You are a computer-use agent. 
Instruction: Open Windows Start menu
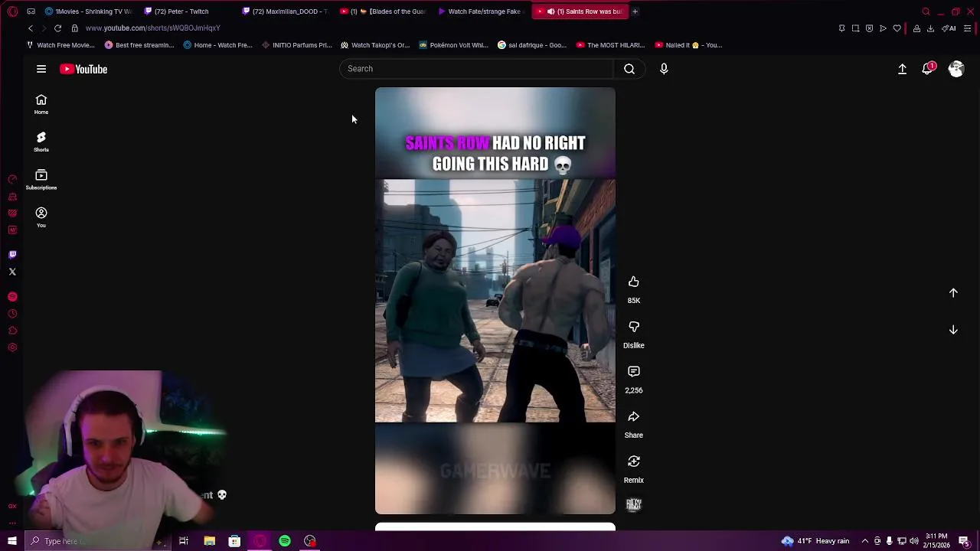coord(11,541)
